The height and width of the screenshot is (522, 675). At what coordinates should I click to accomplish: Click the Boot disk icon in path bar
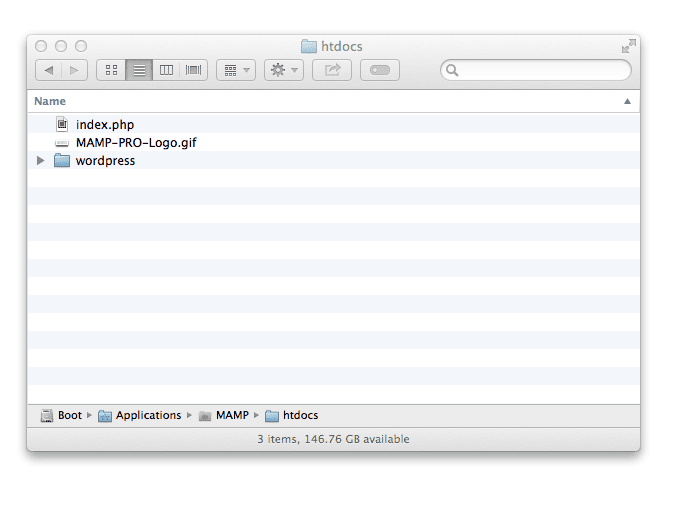click(47, 416)
